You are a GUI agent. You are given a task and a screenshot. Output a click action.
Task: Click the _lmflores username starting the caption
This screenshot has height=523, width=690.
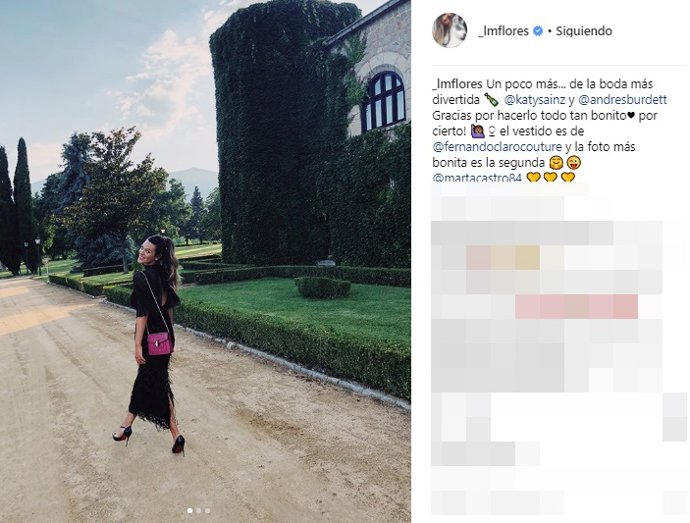click(x=457, y=84)
